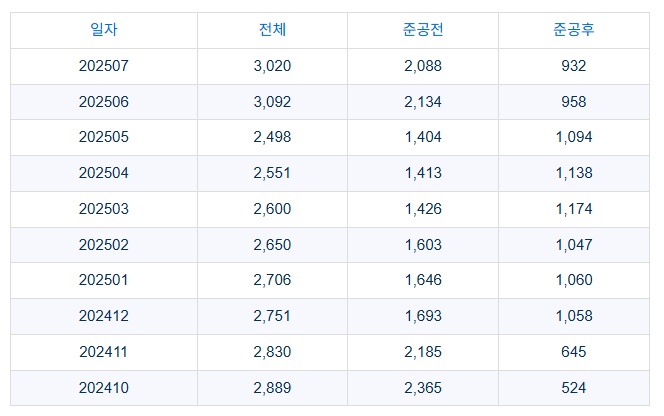Select the 202412 date cell
The height and width of the screenshot is (416, 664).
104,316
